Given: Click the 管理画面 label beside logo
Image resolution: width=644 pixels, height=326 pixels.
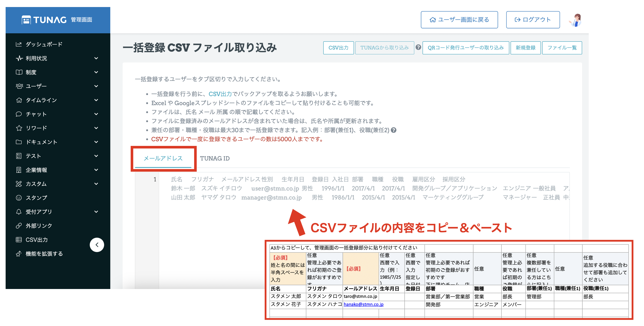Looking at the screenshot, I should (x=81, y=20).
